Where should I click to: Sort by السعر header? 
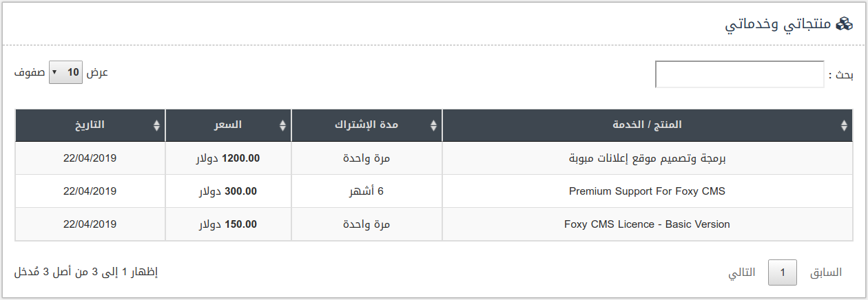[x=228, y=125]
